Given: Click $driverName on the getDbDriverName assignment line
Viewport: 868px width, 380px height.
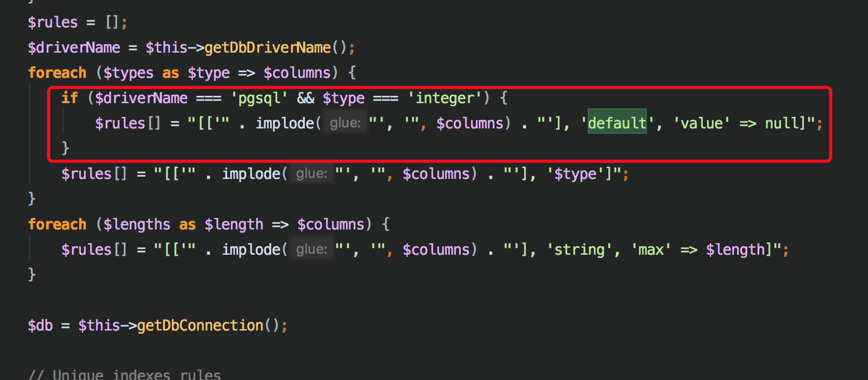Looking at the screenshot, I should (74, 48).
